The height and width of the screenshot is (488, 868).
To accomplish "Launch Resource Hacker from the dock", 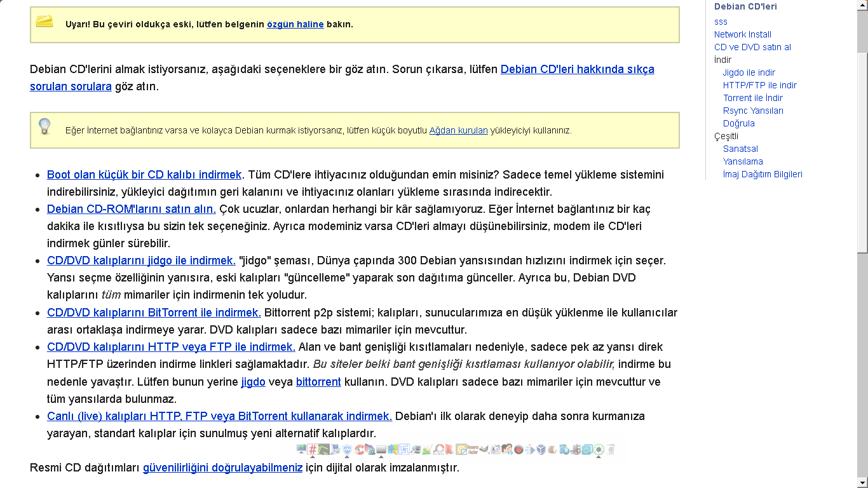I will pyautogui.click(x=473, y=449).
